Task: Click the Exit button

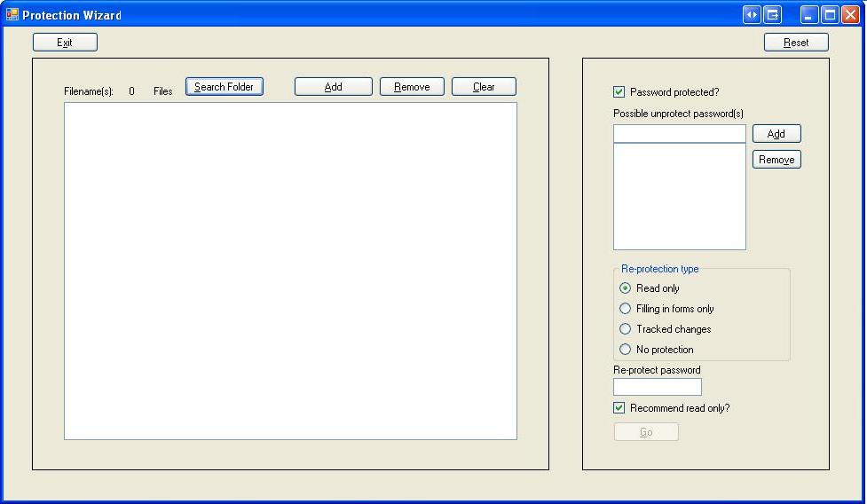Action: click(66, 42)
